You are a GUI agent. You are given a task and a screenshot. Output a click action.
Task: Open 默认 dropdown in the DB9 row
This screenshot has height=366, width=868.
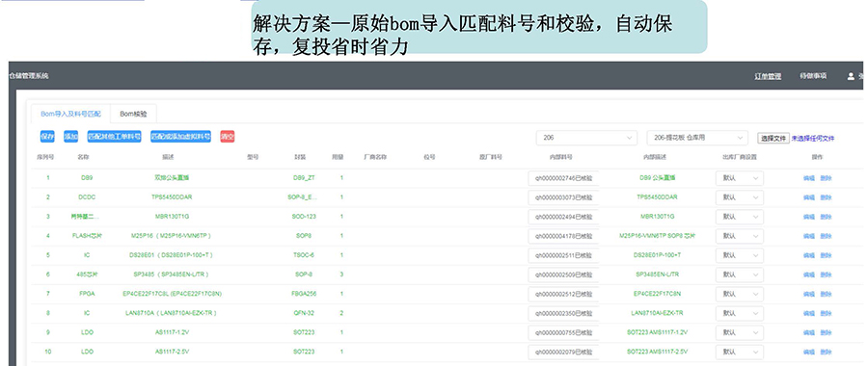(740, 178)
